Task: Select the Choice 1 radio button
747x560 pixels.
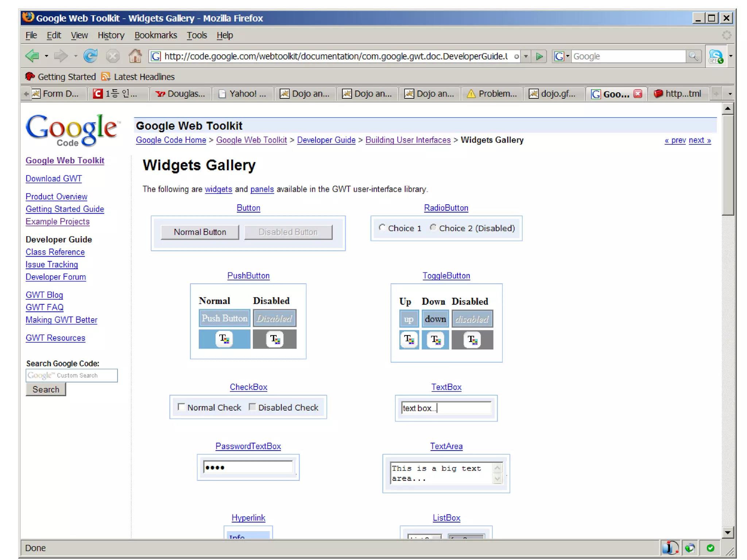Action: (x=382, y=227)
